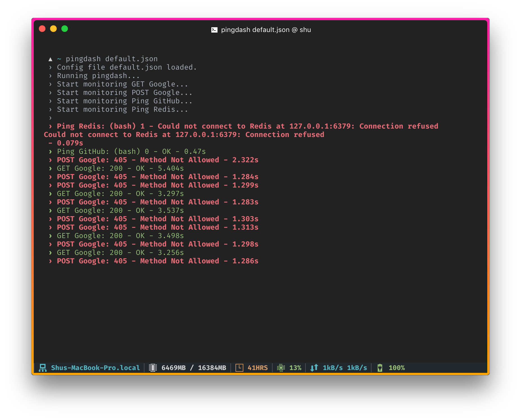
Task: Click the network hostname icon in status bar
Action: [43, 368]
